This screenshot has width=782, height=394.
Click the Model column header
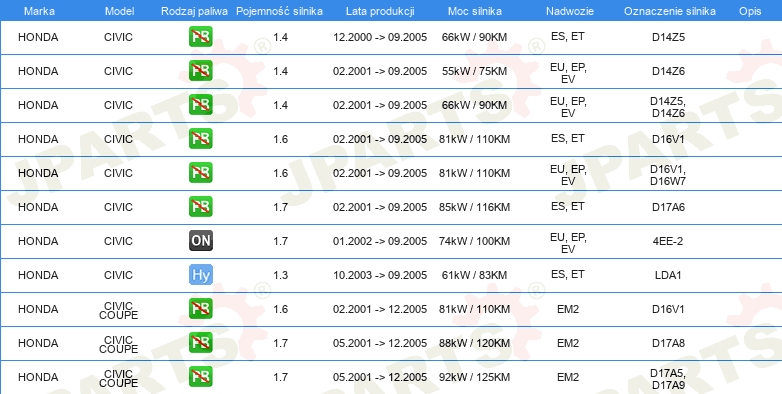pyautogui.click(x=119, y=11)
